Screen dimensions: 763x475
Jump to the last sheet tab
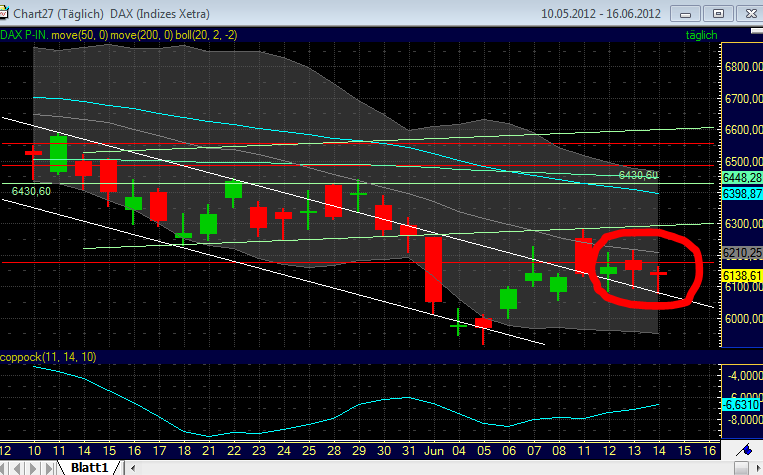(49, 468)
